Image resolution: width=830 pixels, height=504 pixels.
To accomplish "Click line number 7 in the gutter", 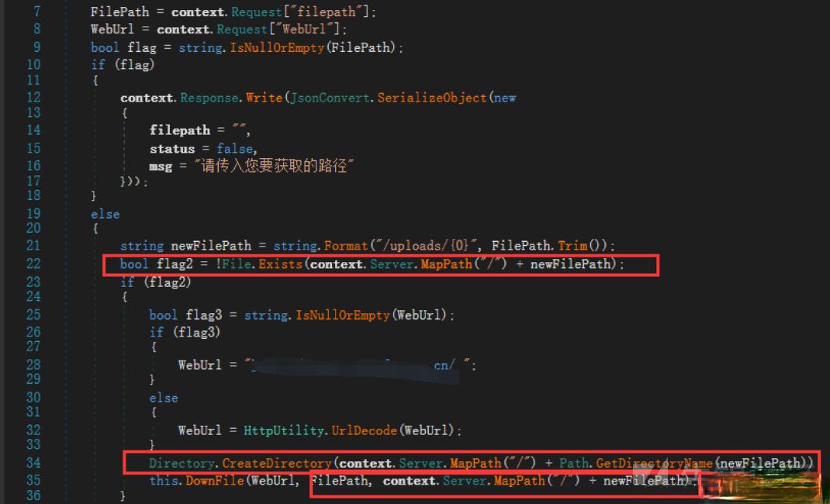I will point(37,11).
